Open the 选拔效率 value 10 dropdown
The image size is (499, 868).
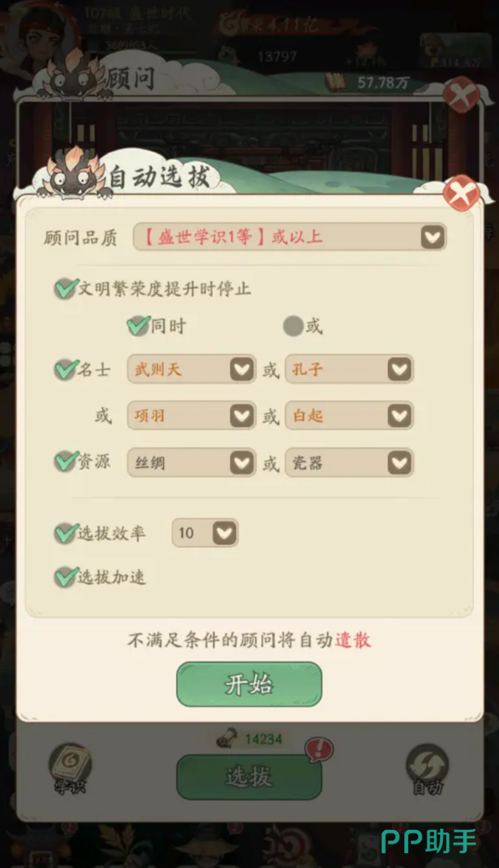205,533
